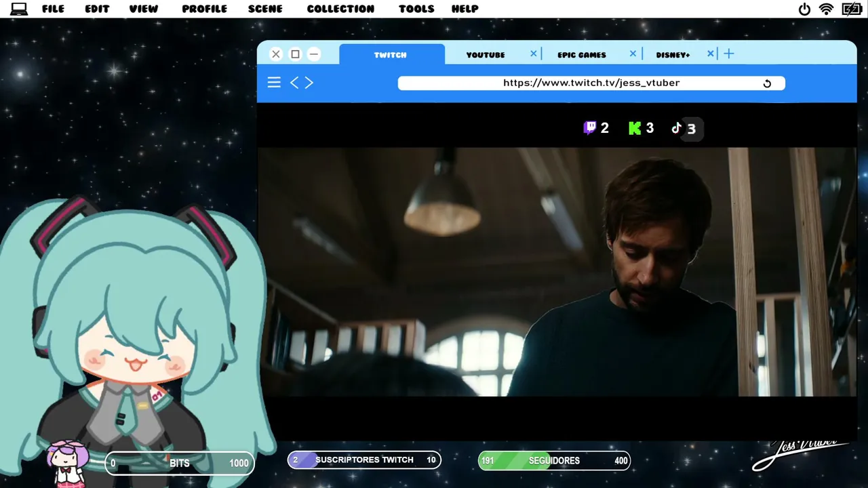Close the YOUTUBE tab

tap(533, 54)
